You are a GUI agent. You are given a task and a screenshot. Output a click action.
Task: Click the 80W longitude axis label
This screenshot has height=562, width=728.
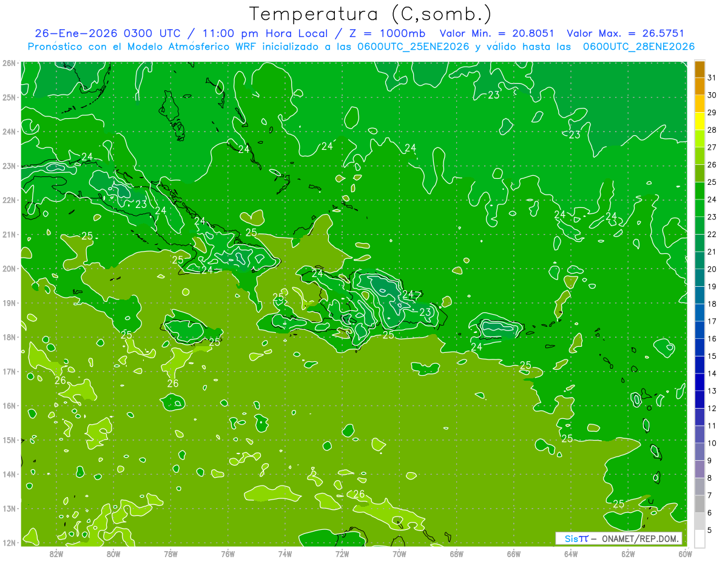click(x=113, y=553)
